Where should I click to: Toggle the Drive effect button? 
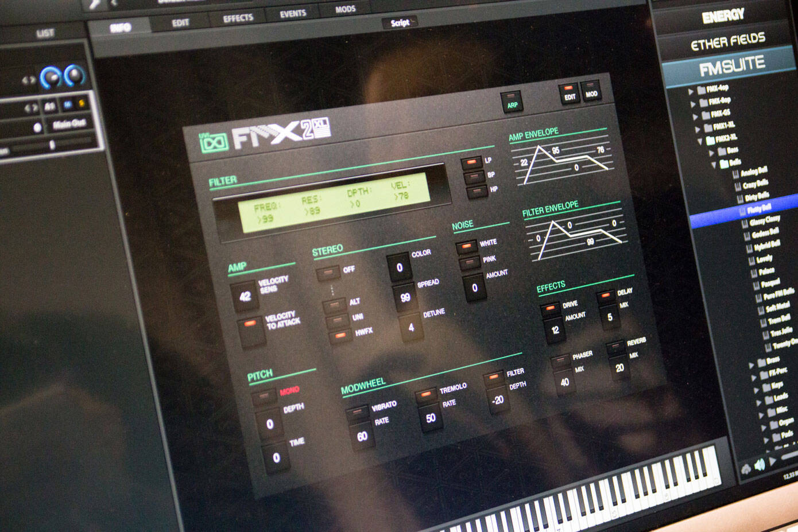click(x=550, y=309)
